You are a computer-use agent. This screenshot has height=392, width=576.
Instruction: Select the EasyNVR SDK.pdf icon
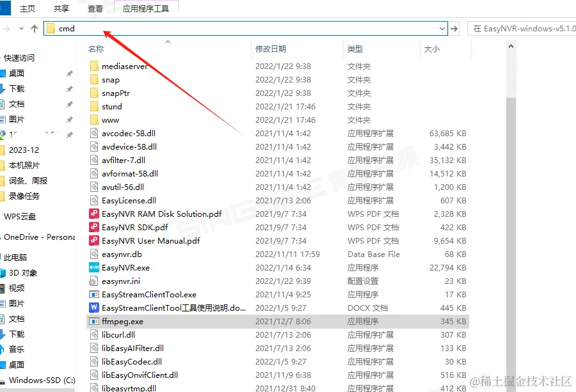pyautogui.click(x=94, y=227)
